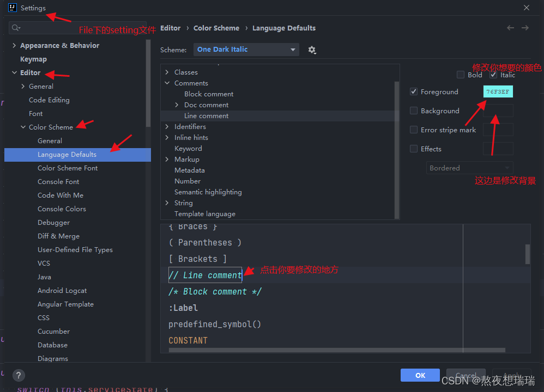
Task: Open Diff & Merge color page
Action: [58, 236]
